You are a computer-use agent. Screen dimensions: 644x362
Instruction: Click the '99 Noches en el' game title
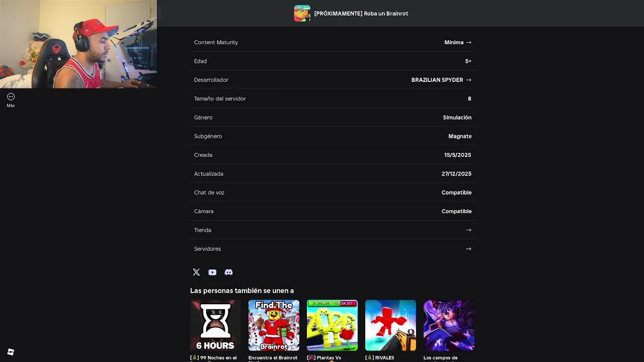[x=213, y=358]
